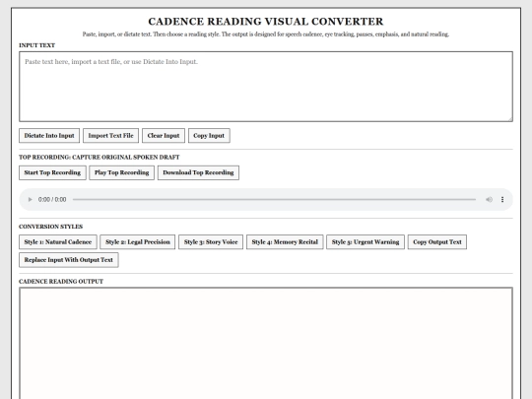
Task: Copy Output Text
Action: tap(437, 242)
